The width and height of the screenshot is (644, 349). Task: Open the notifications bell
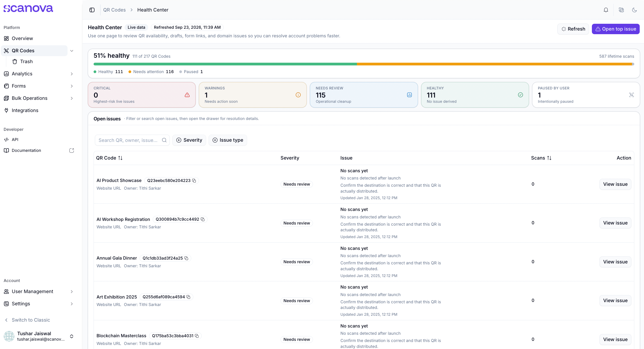(606, 10)
